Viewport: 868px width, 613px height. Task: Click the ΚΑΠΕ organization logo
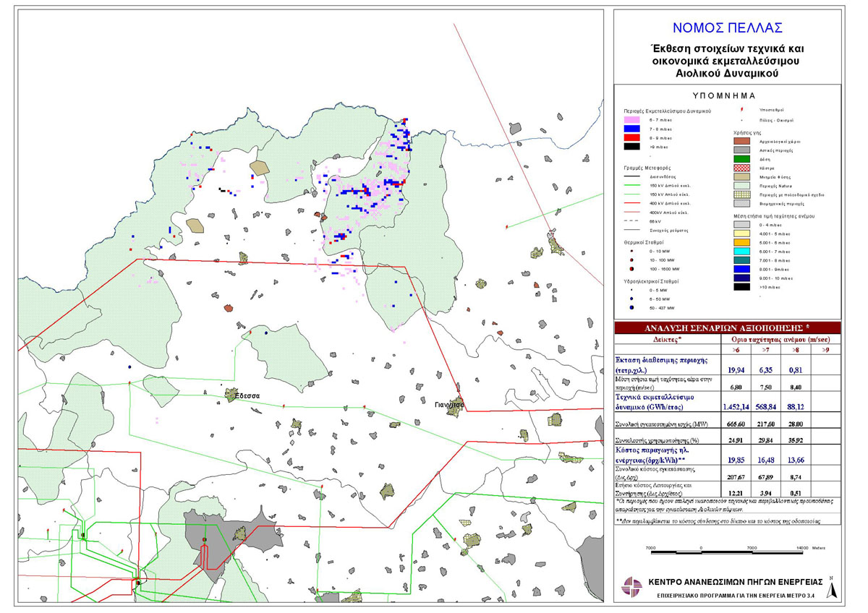pyautogui.click(x=631, y=586)
